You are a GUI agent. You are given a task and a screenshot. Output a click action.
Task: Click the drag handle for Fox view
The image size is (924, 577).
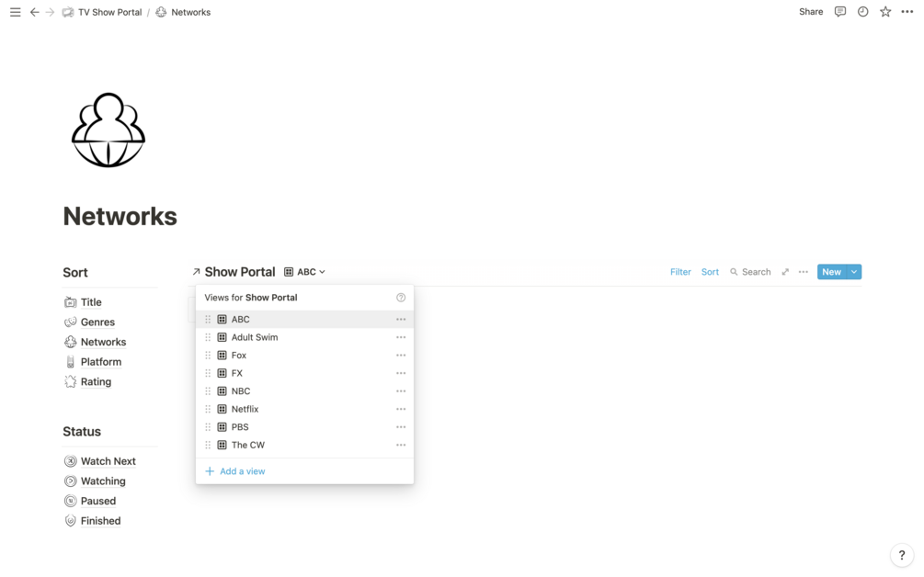[208, 355]
